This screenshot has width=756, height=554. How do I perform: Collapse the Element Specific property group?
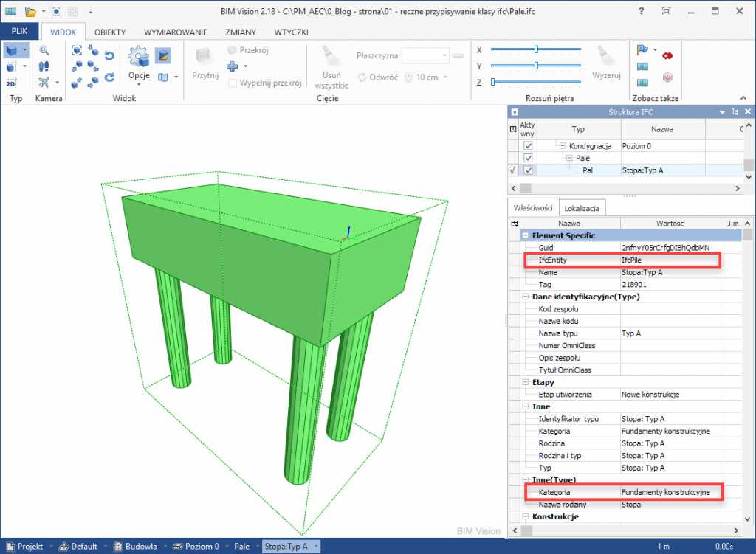pos(526,235)
